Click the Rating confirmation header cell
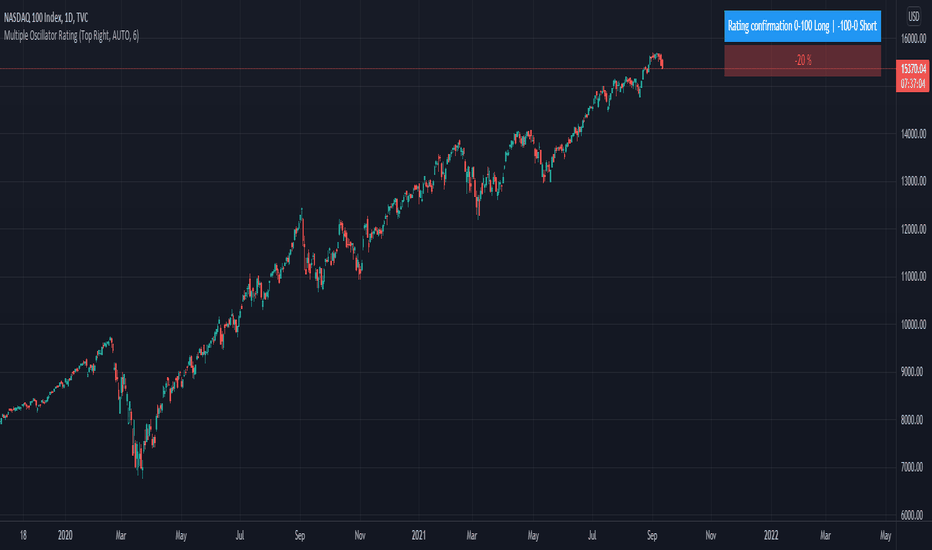The height and width of the screenshot is (550, 932). point(802,26)
